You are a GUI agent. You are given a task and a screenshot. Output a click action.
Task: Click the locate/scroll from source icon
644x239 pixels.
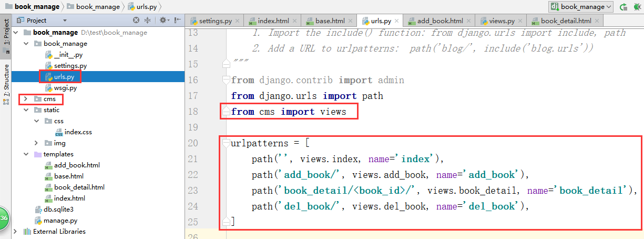click(136, 21)
